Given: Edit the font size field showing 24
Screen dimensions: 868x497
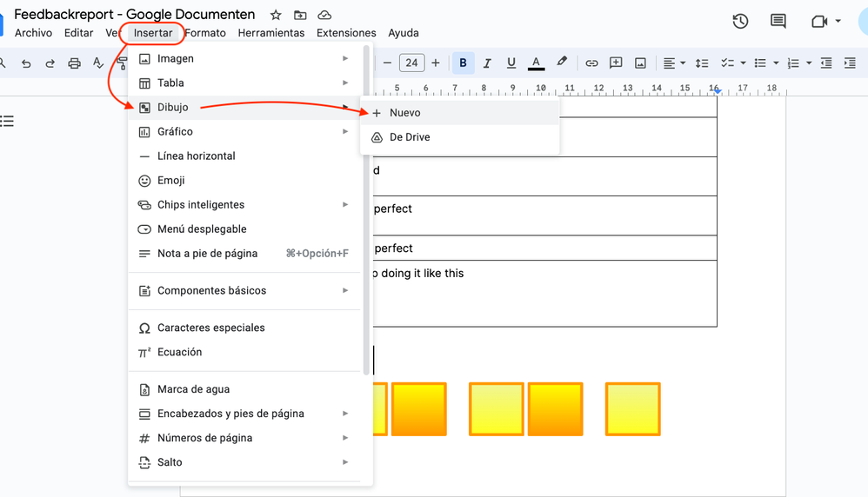Looking at the screenshot, I should [411, 63].
